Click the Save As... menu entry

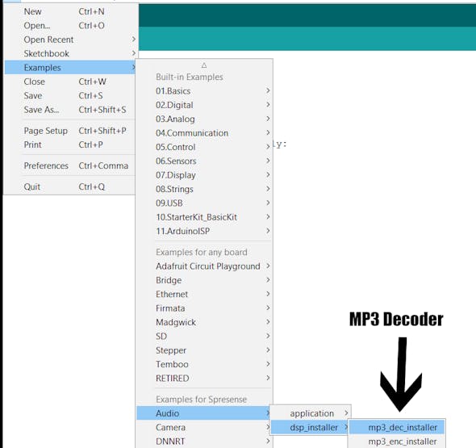pos(70,110)
